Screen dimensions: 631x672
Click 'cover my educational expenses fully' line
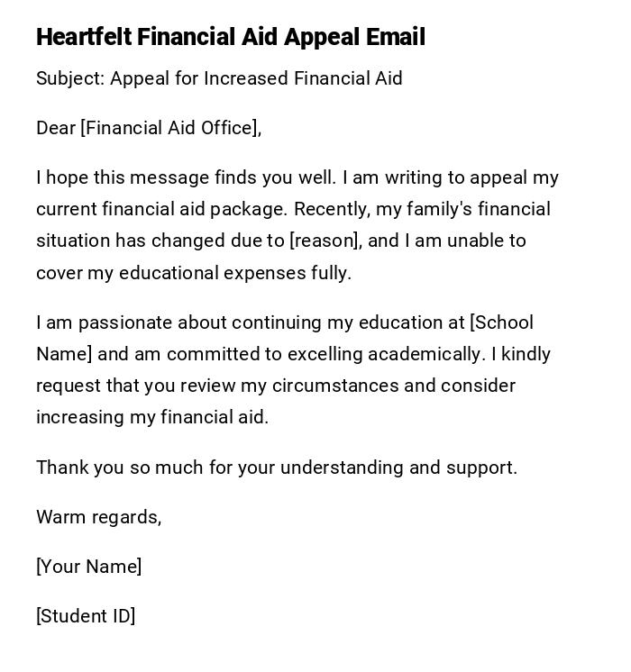tap(193, 273)
